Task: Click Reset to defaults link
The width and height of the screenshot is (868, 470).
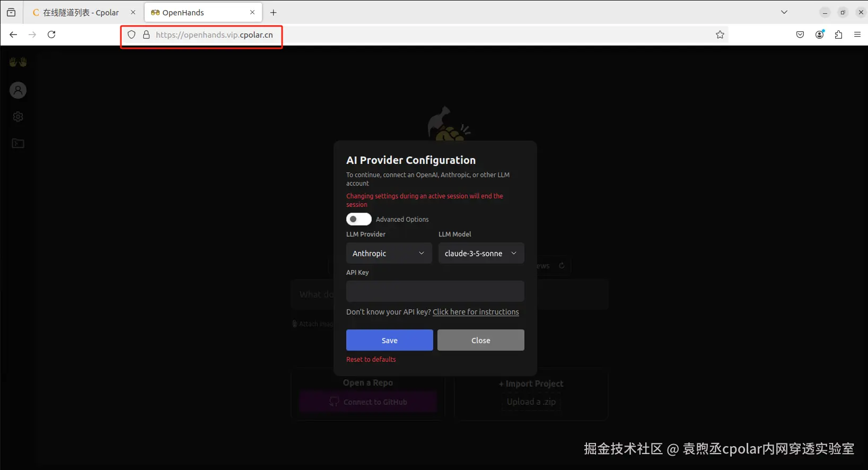Action: tap(371, 359)
